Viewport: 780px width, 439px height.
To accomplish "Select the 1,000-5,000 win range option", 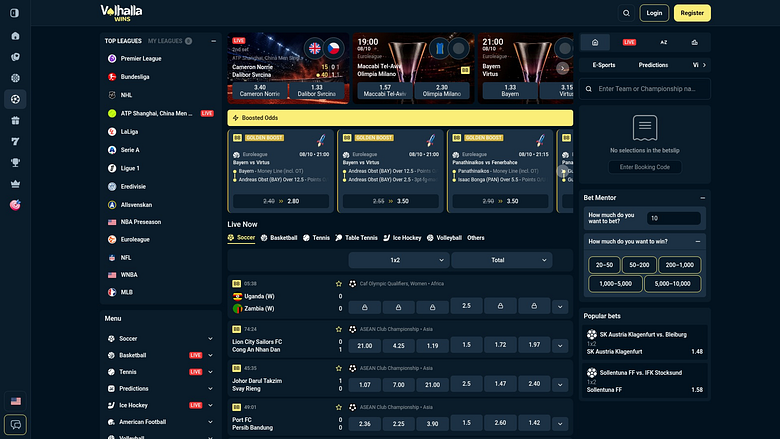I will click(615, 283).
